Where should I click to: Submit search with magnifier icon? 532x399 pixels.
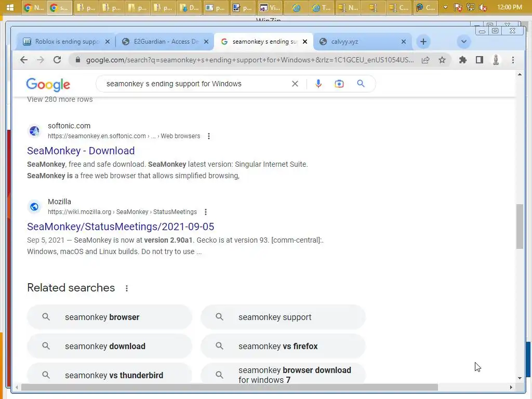361,84
